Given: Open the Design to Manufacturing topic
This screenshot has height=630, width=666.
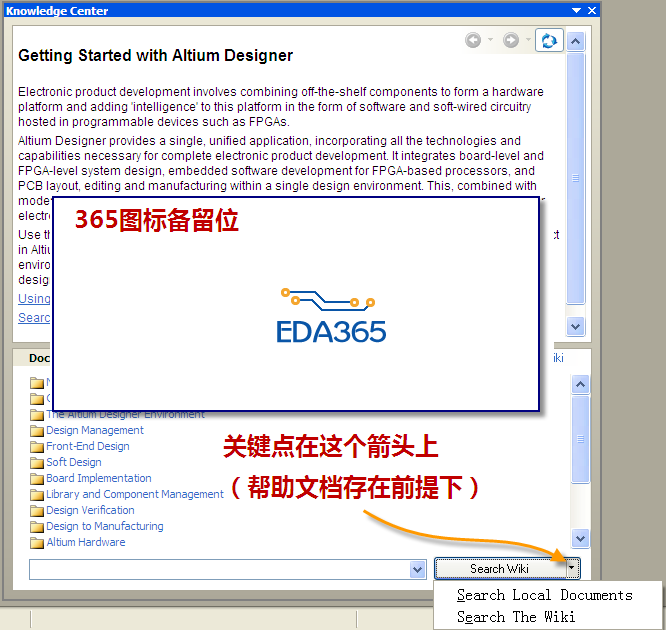Looking at the screenshot, I should [105, 526].
